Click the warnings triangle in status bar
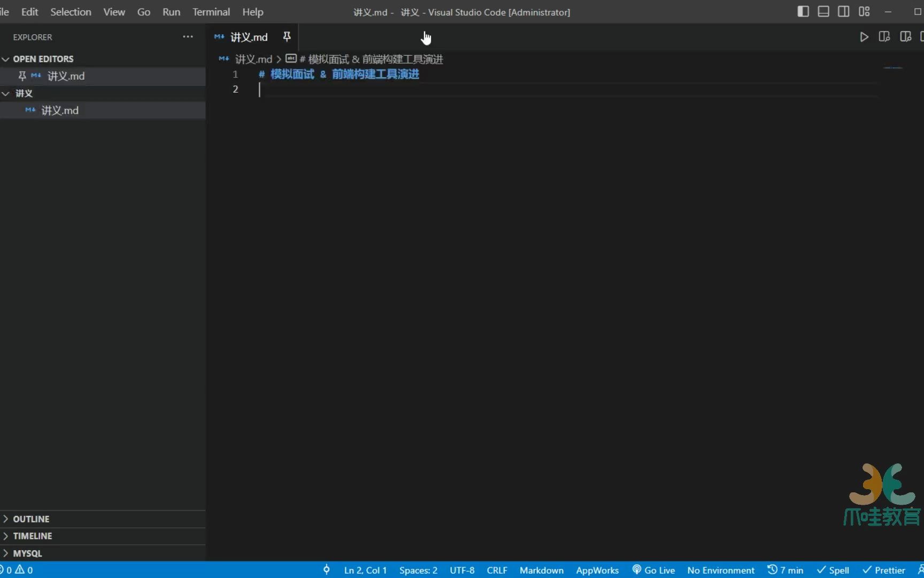 [20, 569]
